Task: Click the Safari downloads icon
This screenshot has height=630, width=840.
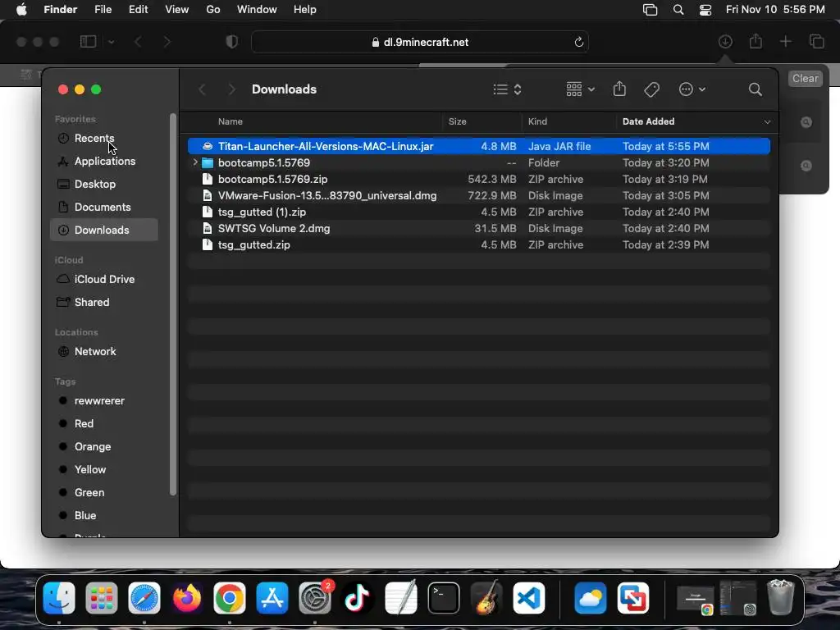Action: coord(725,41)
